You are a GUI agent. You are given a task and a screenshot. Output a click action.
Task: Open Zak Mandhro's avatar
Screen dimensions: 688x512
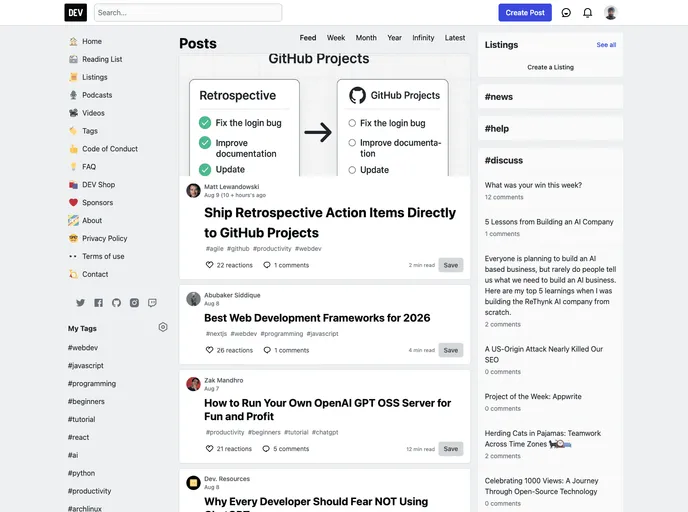193,384
